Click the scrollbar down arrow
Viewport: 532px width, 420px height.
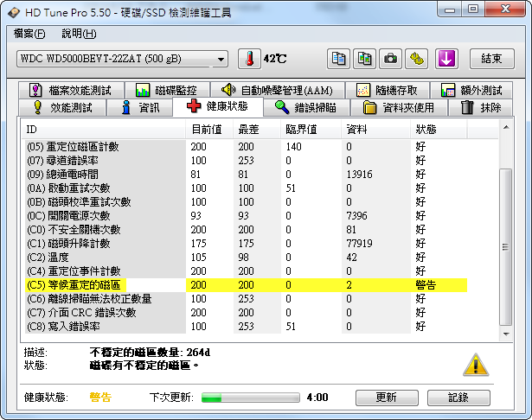pos(506,334)
